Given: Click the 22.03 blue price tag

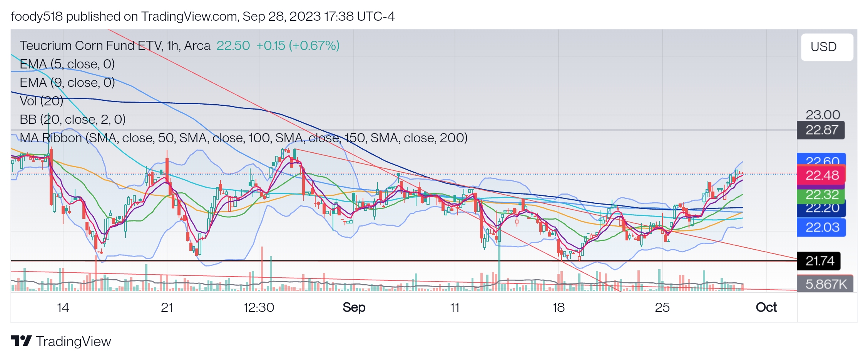Looking at the screenshot, I should click(821, 227).
